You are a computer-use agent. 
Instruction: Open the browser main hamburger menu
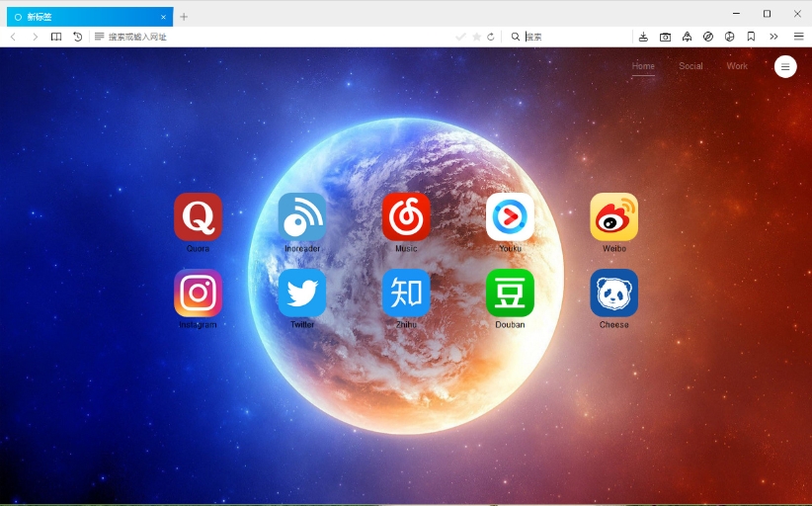798,37
